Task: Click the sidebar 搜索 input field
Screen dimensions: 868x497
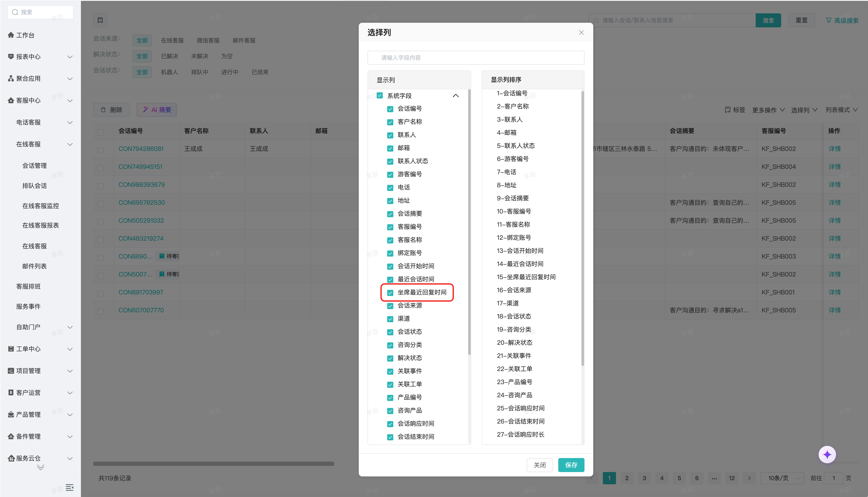Action: (40, 12)
